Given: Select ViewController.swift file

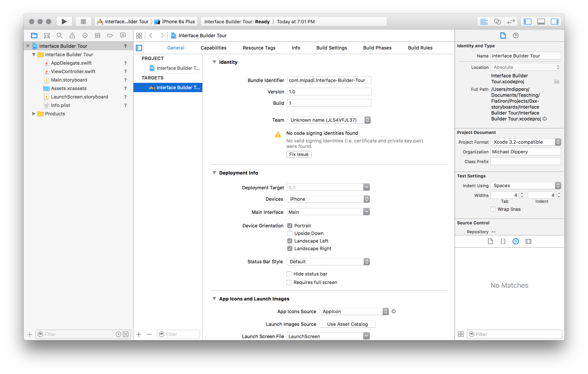Looking at the screenshot, I should (x=73, y=71).
